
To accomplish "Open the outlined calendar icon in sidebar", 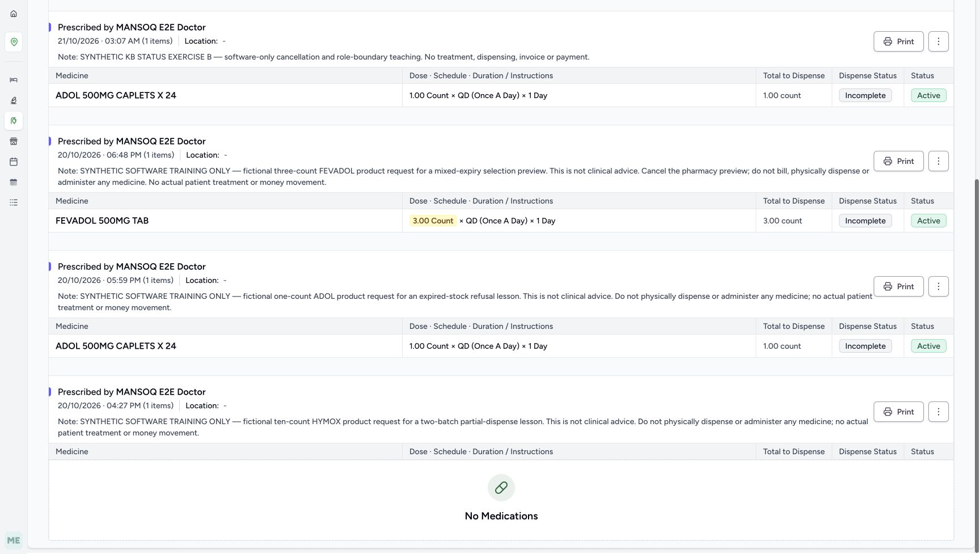I will (x=14, y=162).
